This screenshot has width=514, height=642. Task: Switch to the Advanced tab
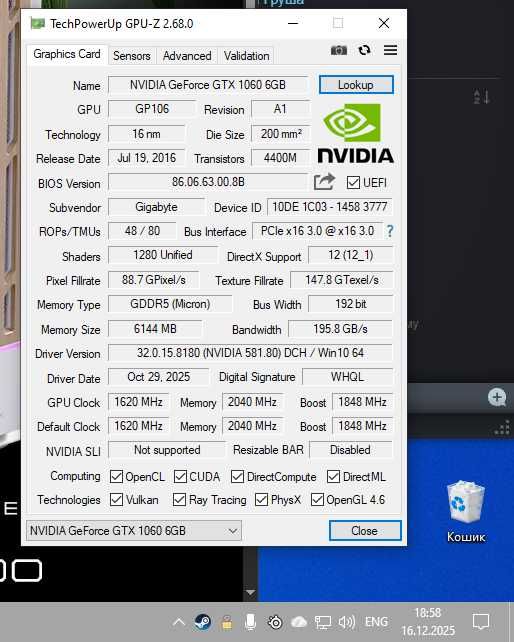[x=187, y=56]
